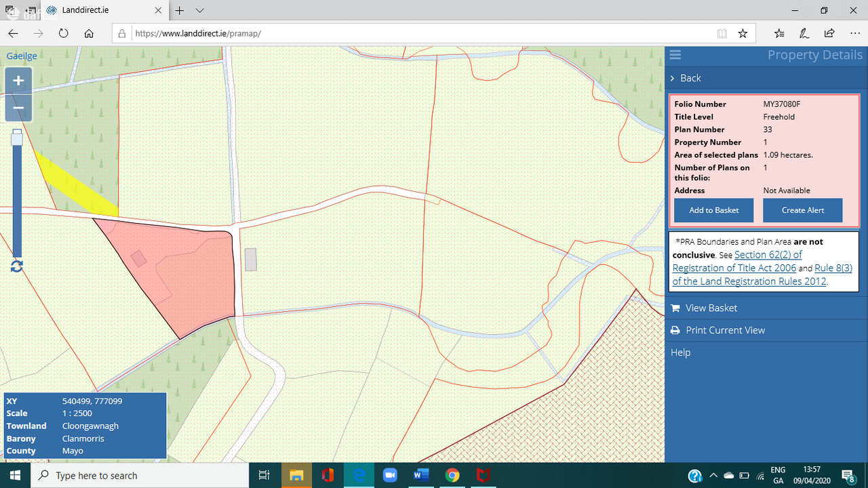This screenshot has width=868, height=488.
Task: Open reading view in address bar
Action: [722, 33]
